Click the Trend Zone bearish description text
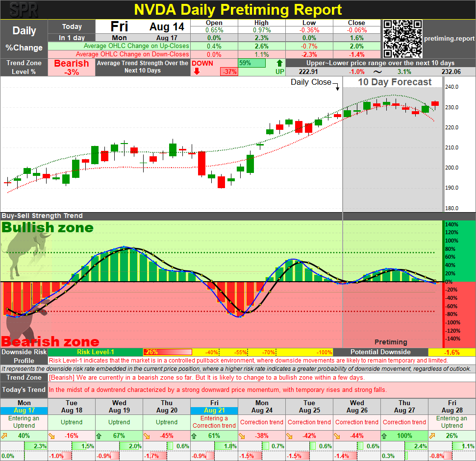476x461 pixels. pyautogui.click(x=207, y=378)
